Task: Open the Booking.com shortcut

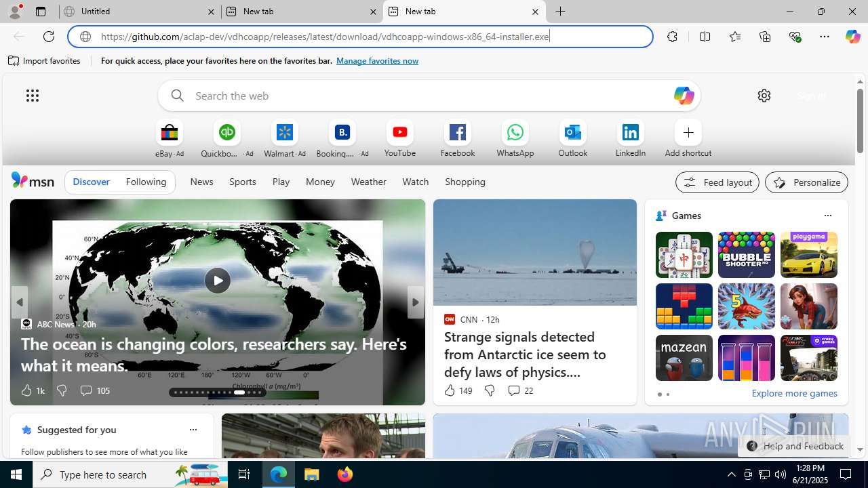Action: coord(342,133)
